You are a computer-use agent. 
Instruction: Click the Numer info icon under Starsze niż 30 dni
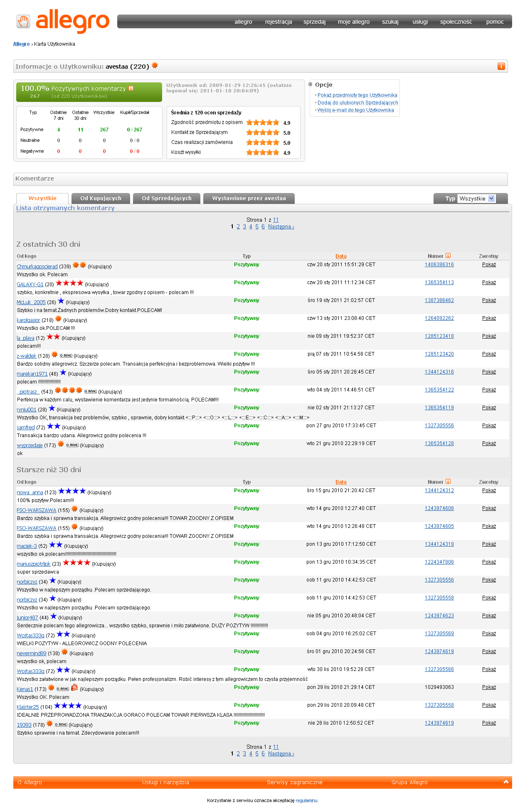pos(448,482)
